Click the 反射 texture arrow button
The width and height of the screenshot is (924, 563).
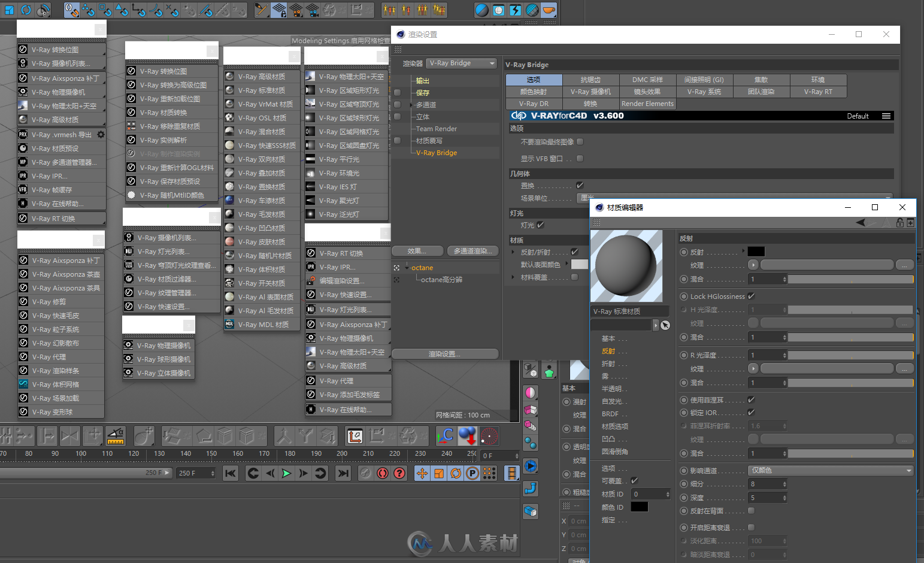click(753, 265)
